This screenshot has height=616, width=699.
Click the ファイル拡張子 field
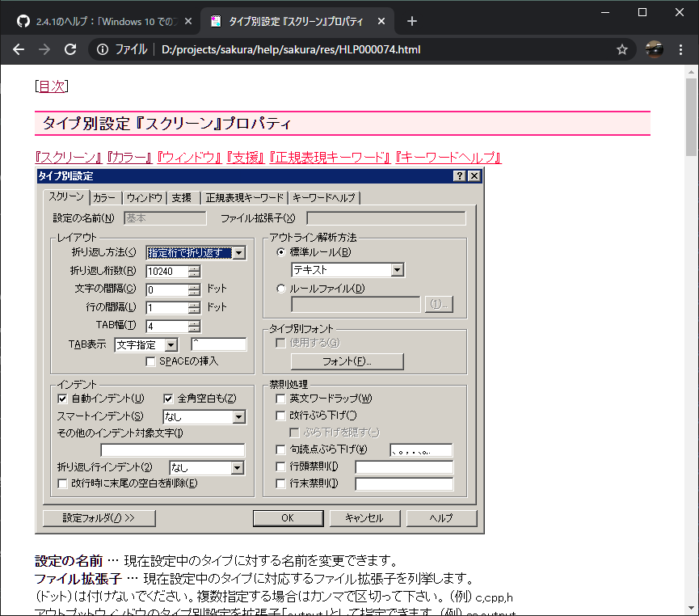386,218
